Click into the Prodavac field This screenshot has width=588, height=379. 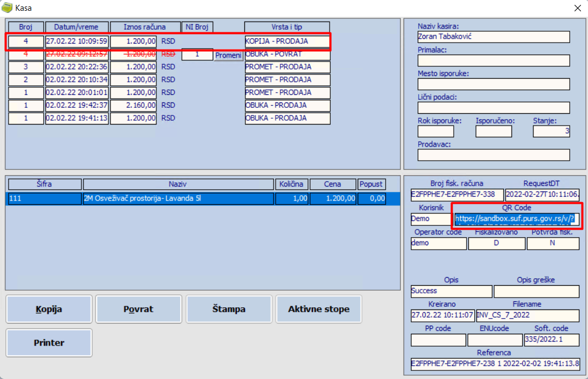tap(494, 155)
